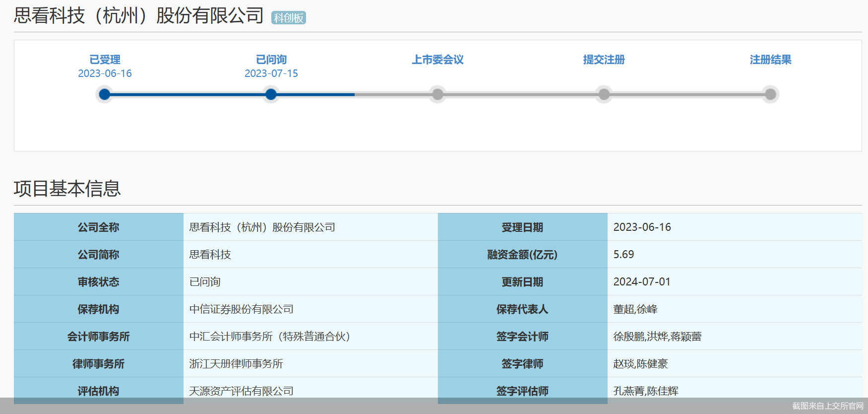This screenshot has height=414, width=868.
Task: Click the 签字律师 header cell
Action: (x=523, y=363)
